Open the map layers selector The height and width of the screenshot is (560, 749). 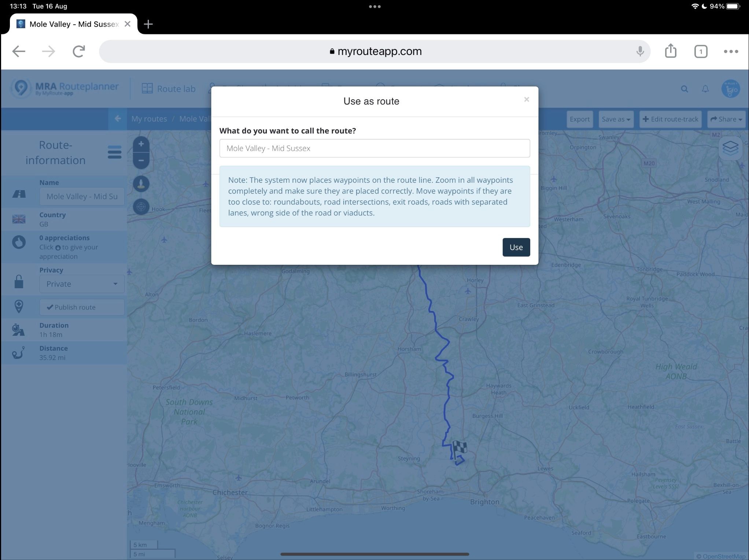pyautogui.click(x=730, y=148)
